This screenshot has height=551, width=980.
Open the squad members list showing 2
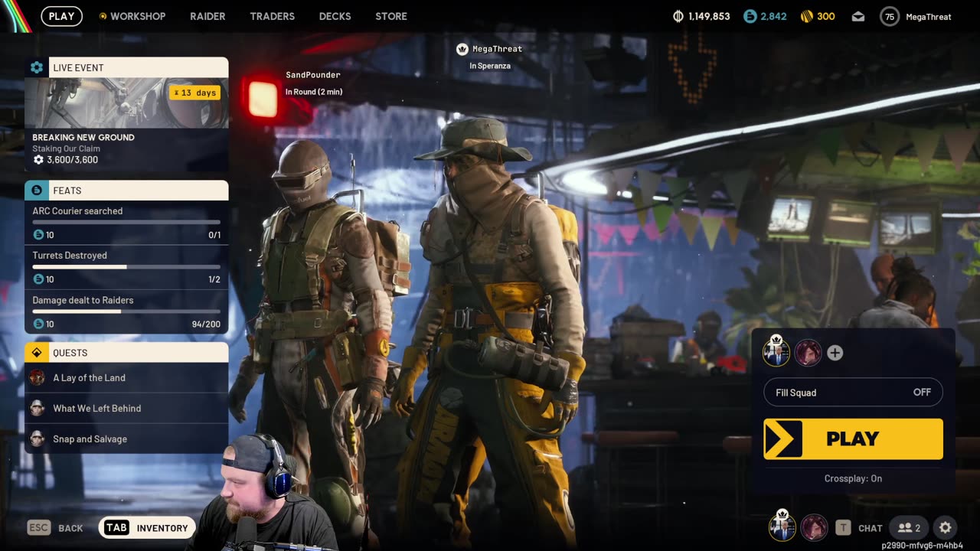point(909,527)
